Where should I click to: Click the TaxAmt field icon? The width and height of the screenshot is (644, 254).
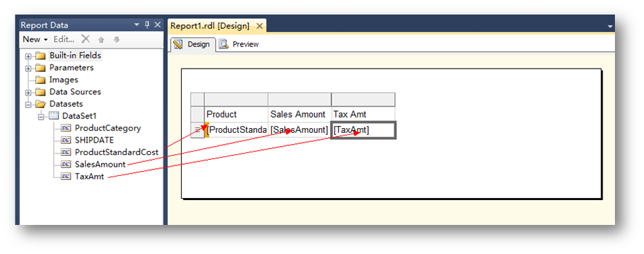pos(66,176)
